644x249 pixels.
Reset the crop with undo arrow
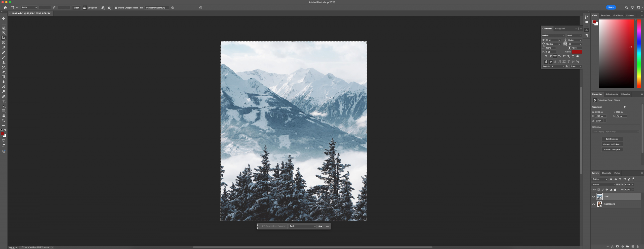[200, 8]
